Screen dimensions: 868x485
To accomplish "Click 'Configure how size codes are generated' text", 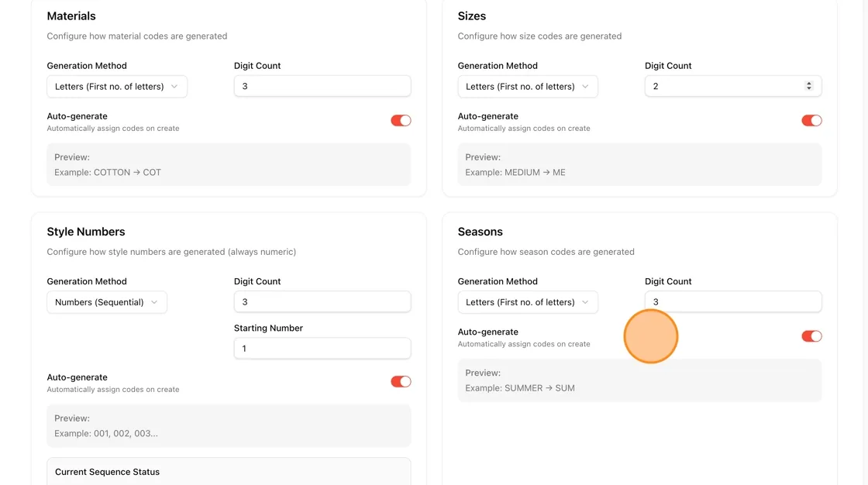I will tap(539, 36).
